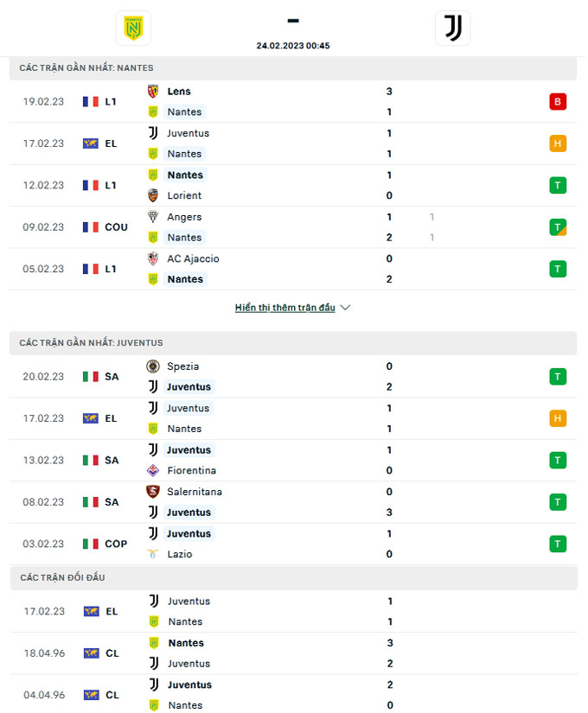
Task: Click the Spezia team crest icon
Action: click(x=153, y=366)
